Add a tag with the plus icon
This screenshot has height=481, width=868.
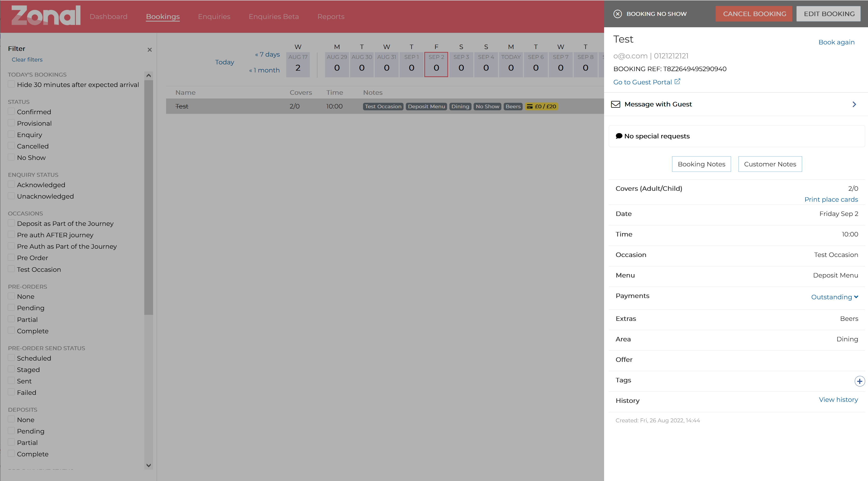(x=859, y=381)
